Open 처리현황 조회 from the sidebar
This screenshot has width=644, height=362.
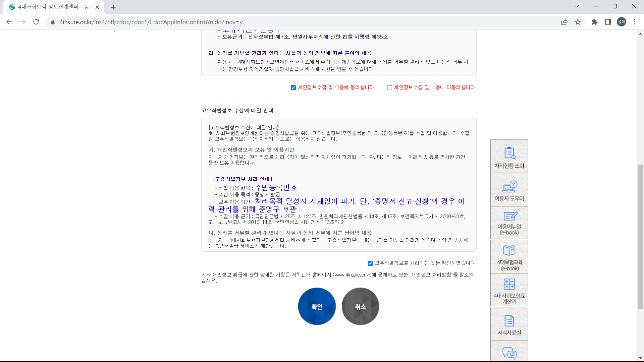509,156
